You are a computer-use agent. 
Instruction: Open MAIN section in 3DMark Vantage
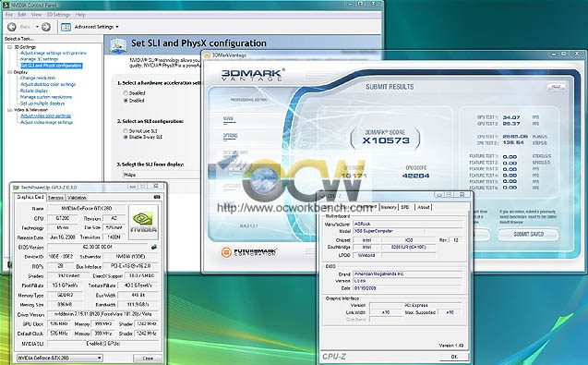click(x=228, y=118)
